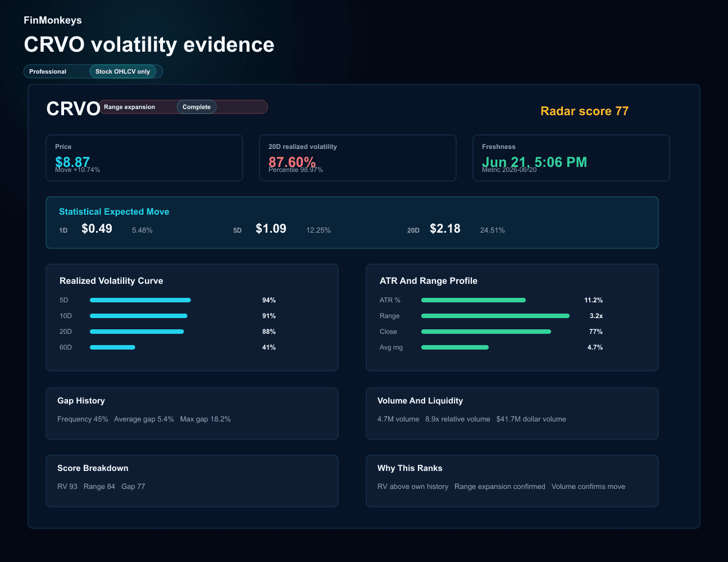Screen dimensions: 728x562
Task: Click the Why This Ranks heading
Action: point(410,468)
